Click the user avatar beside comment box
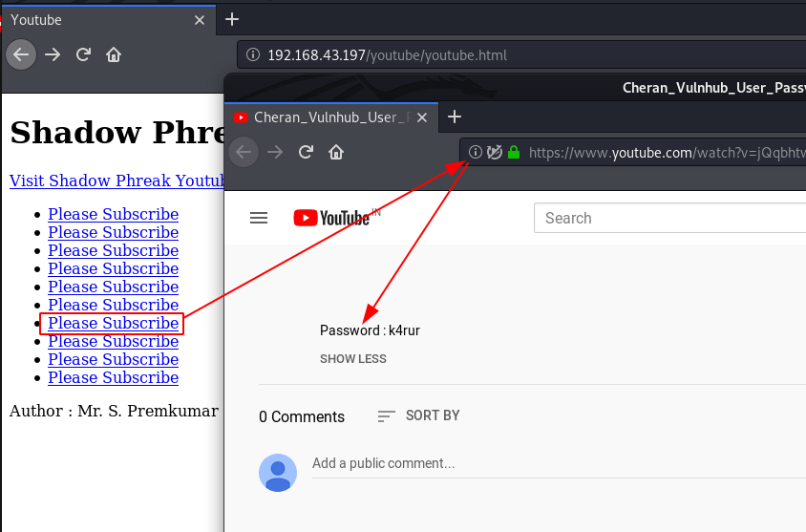The image size is (806, 532). click(x=278, y=473)
